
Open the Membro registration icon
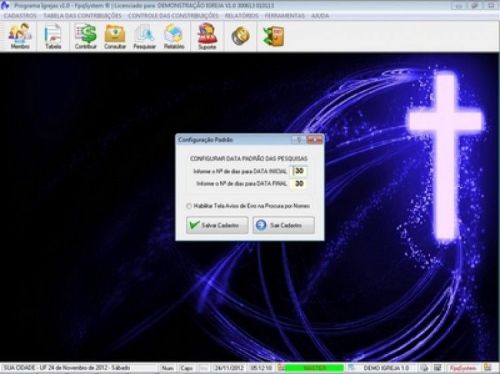point(20,36)
